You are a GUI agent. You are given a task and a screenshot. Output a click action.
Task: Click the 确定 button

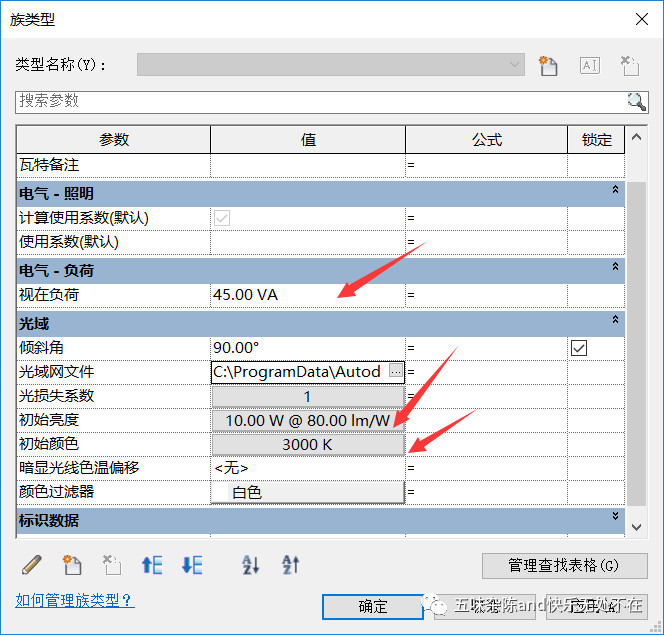click(x=373, y=606)
